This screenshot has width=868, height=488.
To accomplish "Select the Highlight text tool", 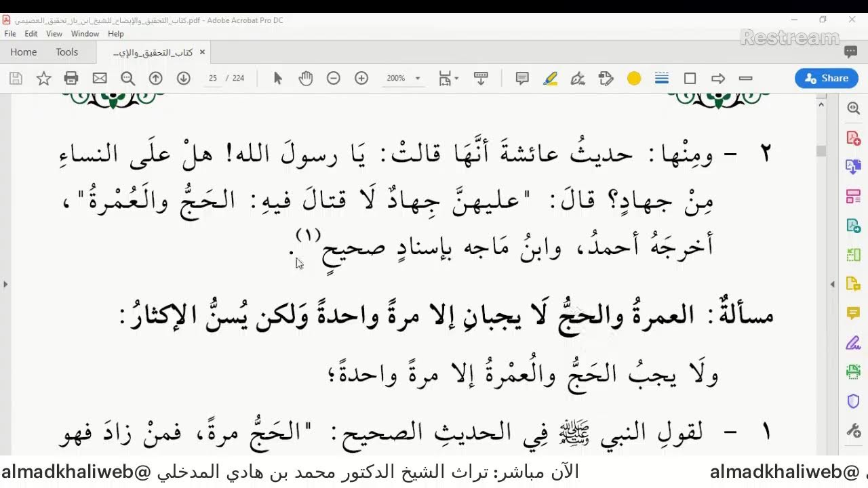I will [x=551, y=79].
